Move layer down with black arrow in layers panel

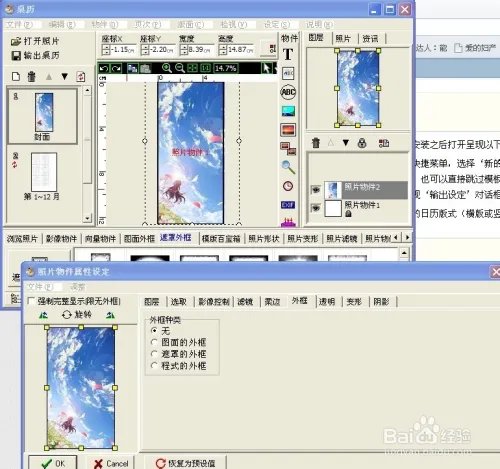pyautogui.click(x=346, y=143)
